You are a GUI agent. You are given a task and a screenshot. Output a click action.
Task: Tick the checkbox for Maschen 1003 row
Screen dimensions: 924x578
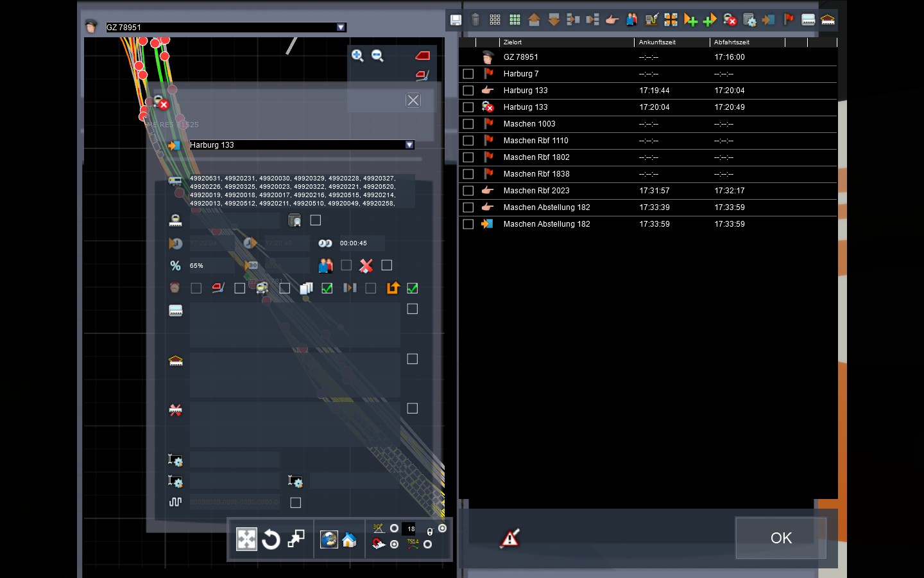(468, 124)
